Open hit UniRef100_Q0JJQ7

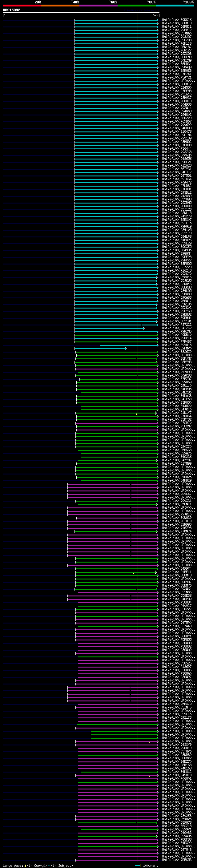pos(177,37)
